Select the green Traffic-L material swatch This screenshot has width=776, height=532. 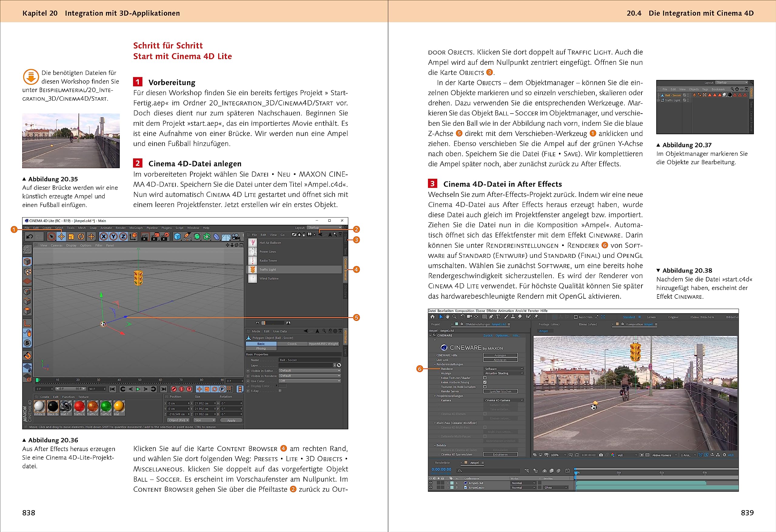pyautogui.click(x=106, y=408)
